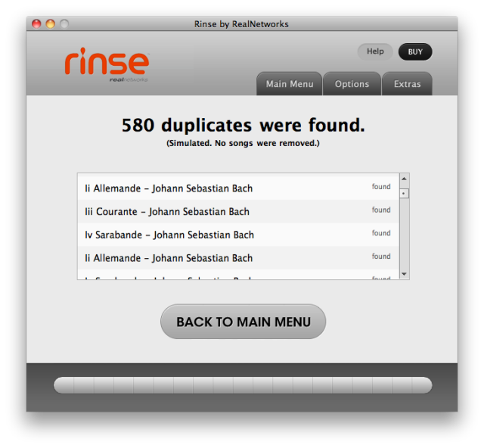Click the list scrollbar thumb
This screenshot has height=448, width=484.
404,194
